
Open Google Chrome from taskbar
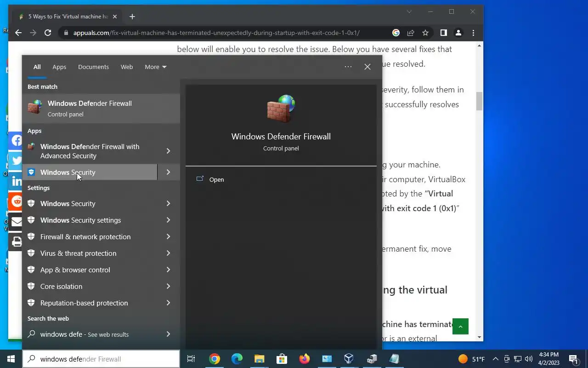(215, 359)
